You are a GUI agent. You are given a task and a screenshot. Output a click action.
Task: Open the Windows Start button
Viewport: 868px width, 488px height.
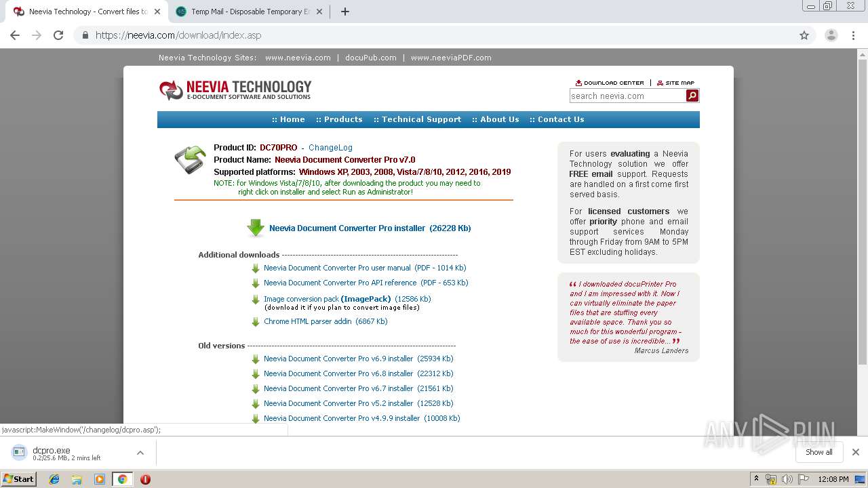[x=19, y=479]
